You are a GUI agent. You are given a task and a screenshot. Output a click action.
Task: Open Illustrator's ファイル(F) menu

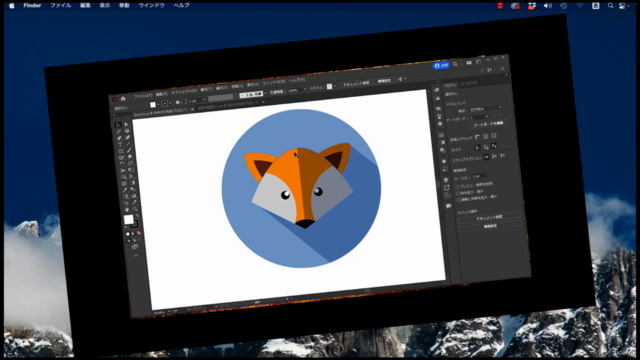tap(143, 96)
